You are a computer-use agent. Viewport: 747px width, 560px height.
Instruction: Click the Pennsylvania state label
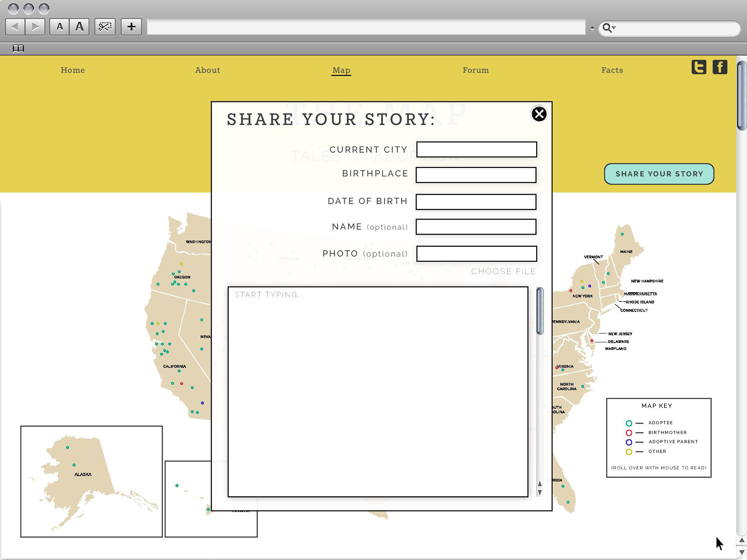point(566,322)
